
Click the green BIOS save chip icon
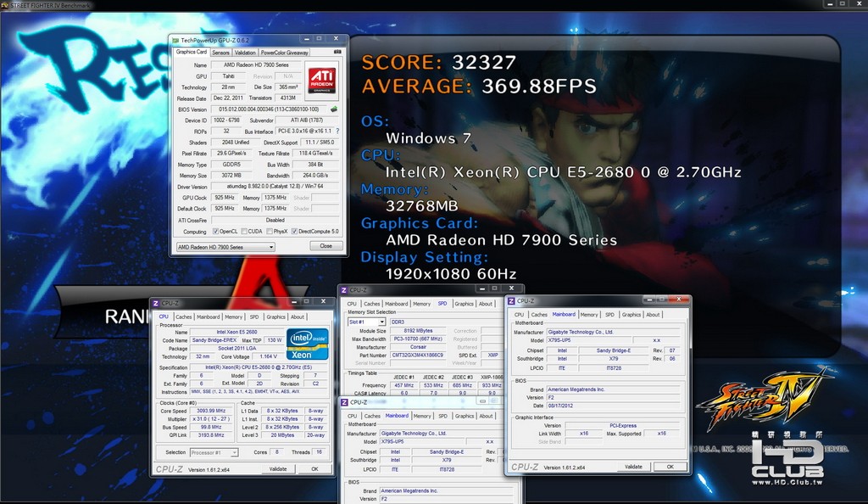tap(334, 109)
